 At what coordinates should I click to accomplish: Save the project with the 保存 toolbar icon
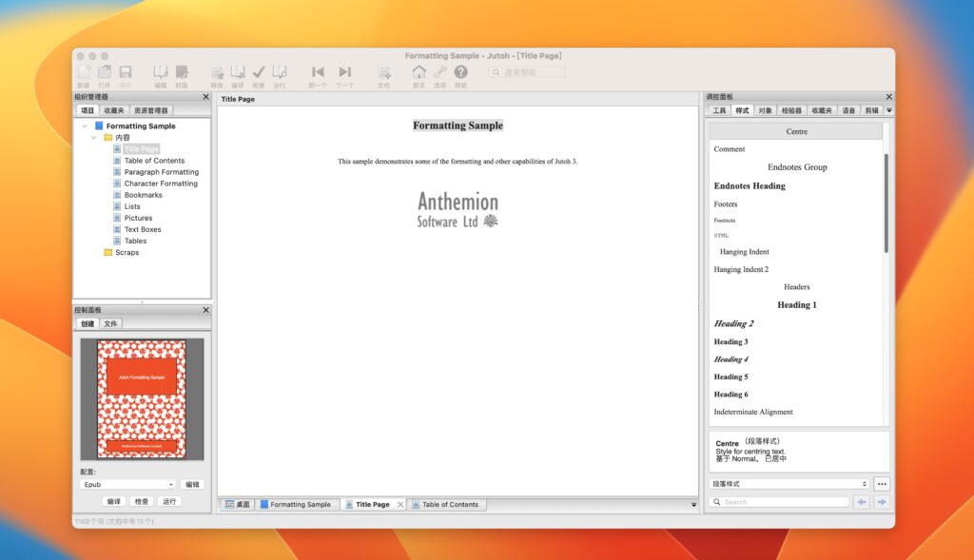[x=125, y=69]
